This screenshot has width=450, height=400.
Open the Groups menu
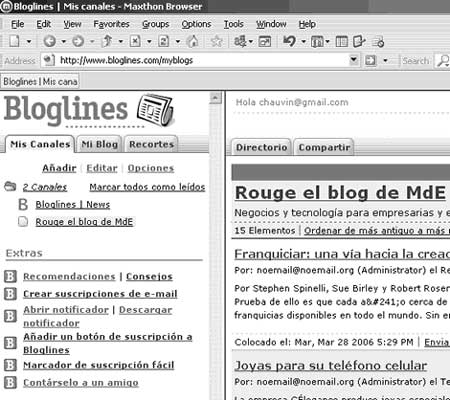[x=156, y=24]
